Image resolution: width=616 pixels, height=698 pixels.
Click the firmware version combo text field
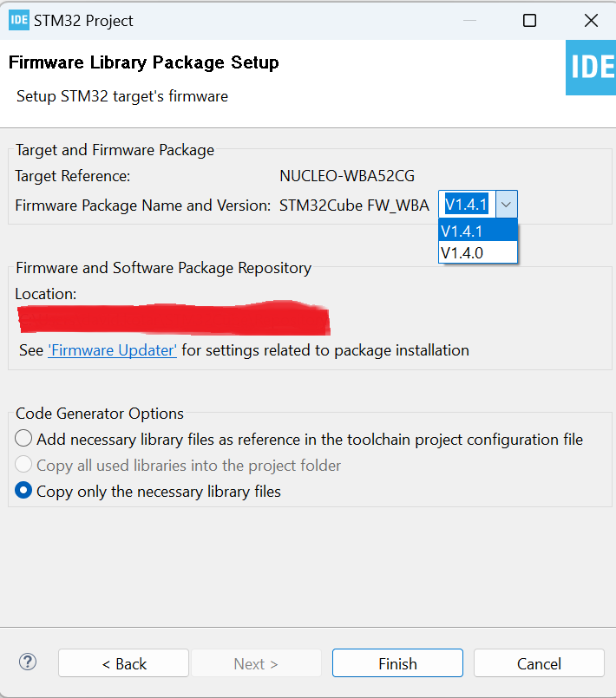[467, 205]
